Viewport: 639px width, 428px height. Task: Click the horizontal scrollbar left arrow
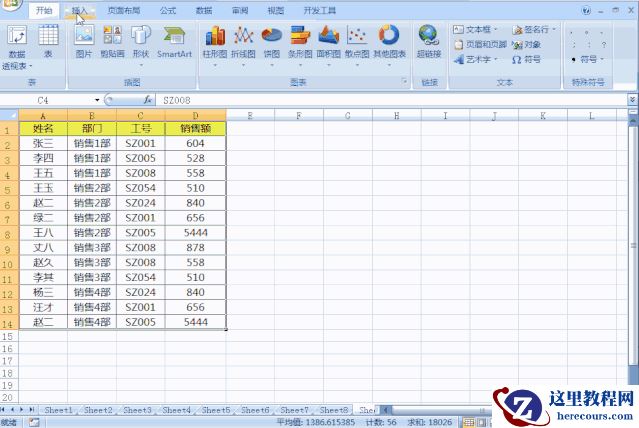[386, 410]
